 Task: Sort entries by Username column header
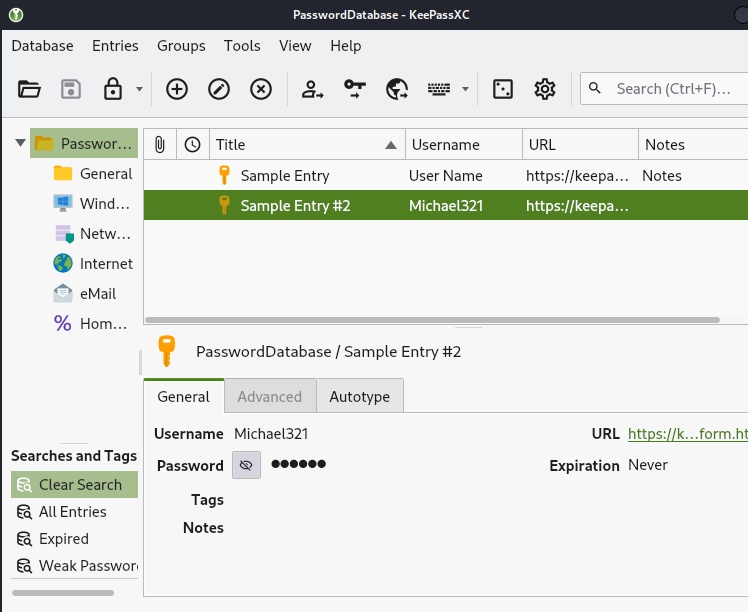(x=464, y=144)
